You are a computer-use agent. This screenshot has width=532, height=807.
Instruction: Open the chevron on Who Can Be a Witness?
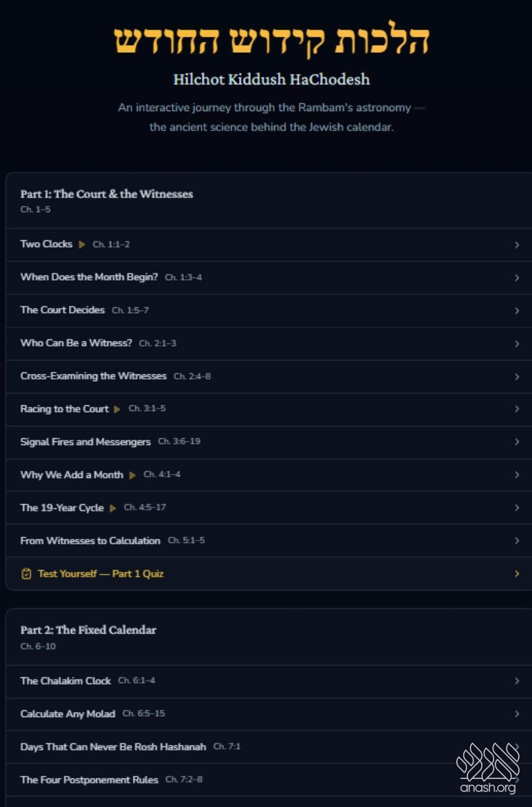(517, 343)
